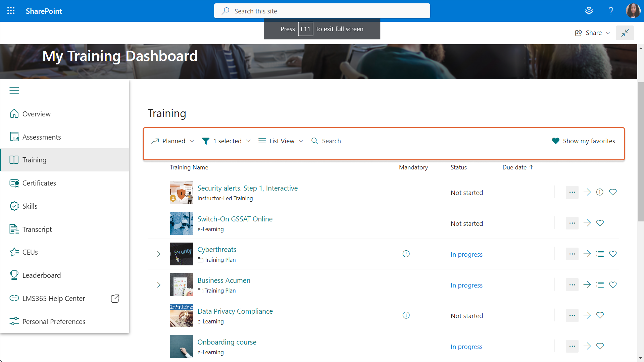Viewport: 644px width, 362px height.
Task: Open Certificates in the sidebar
Action: [x=39, y=183]
